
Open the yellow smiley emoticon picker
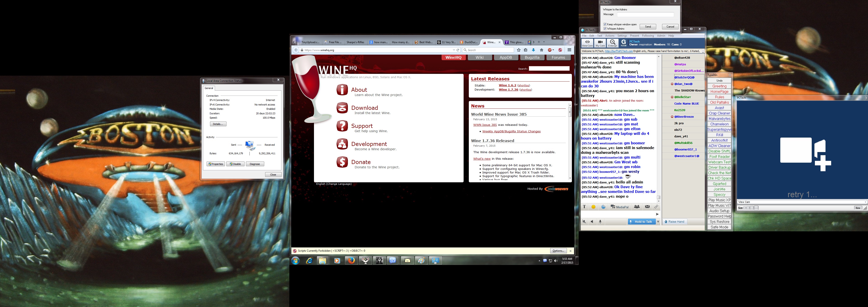[x=594, y=207]
